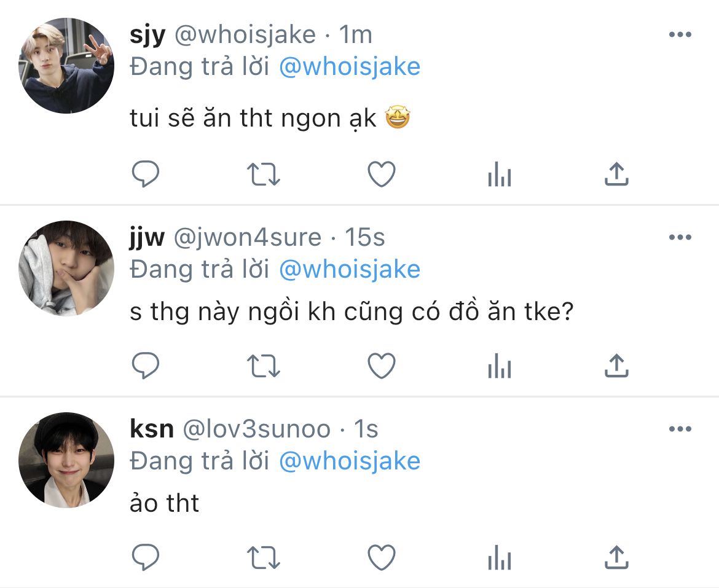Open ksn's profile picture
Viewport: 719px width, 588px height.
[x=66, y=460]
